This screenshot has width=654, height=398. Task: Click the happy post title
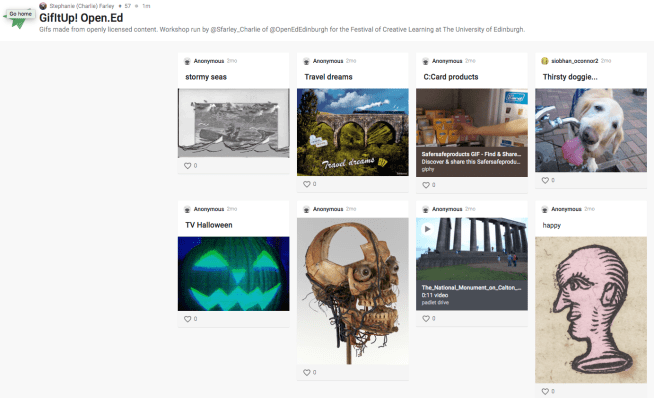click(x=551, y=225)
